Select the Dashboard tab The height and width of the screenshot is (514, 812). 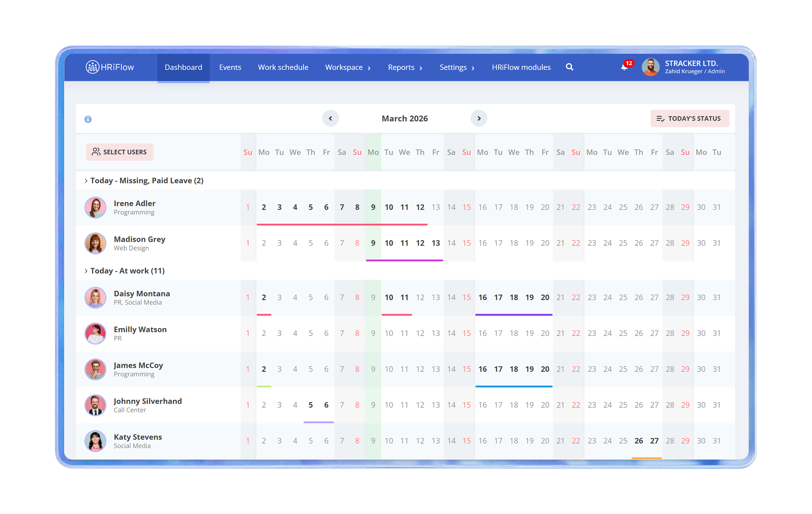[183, 67]
